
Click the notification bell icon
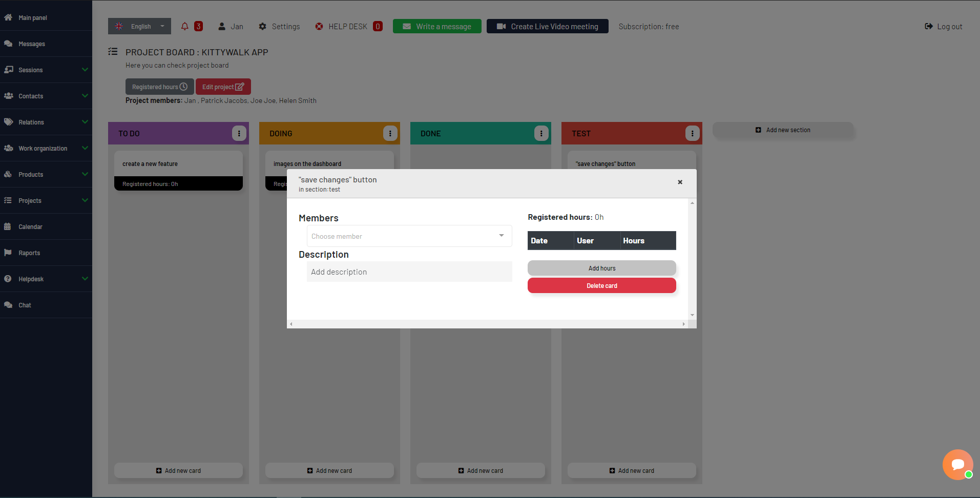tap(185, 26)
